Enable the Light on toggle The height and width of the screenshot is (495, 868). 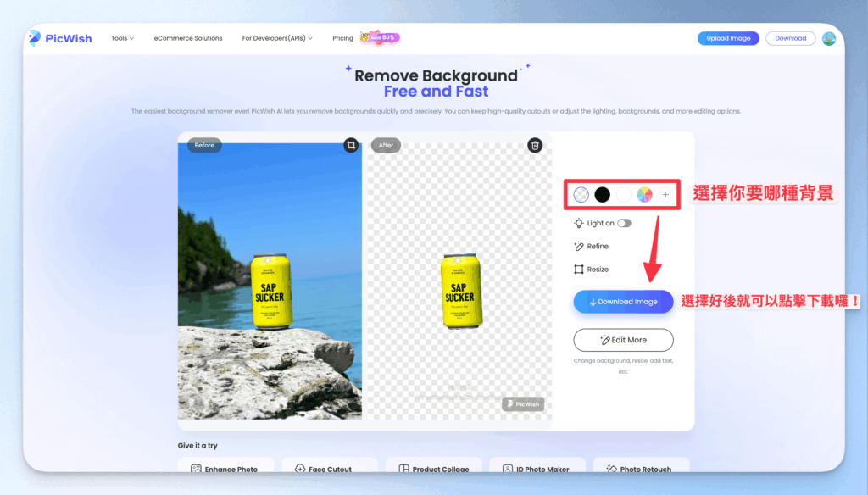click(x=624, y=223)
